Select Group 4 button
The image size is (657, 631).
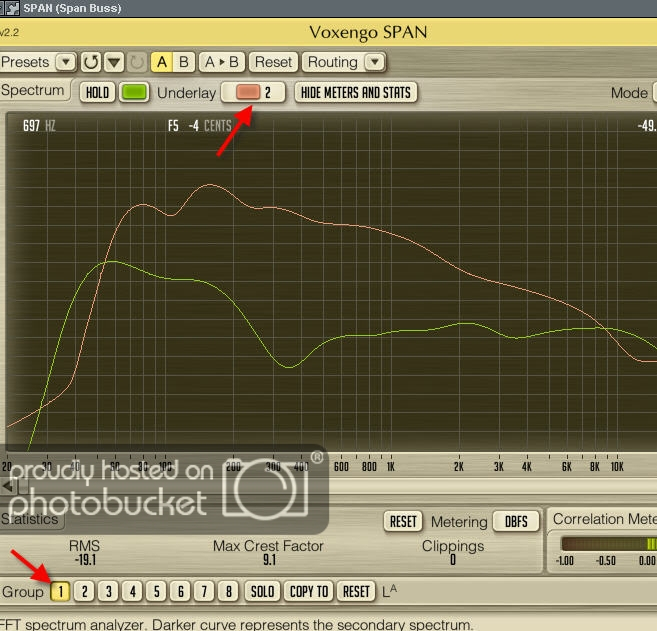click(x=132, y=592)
